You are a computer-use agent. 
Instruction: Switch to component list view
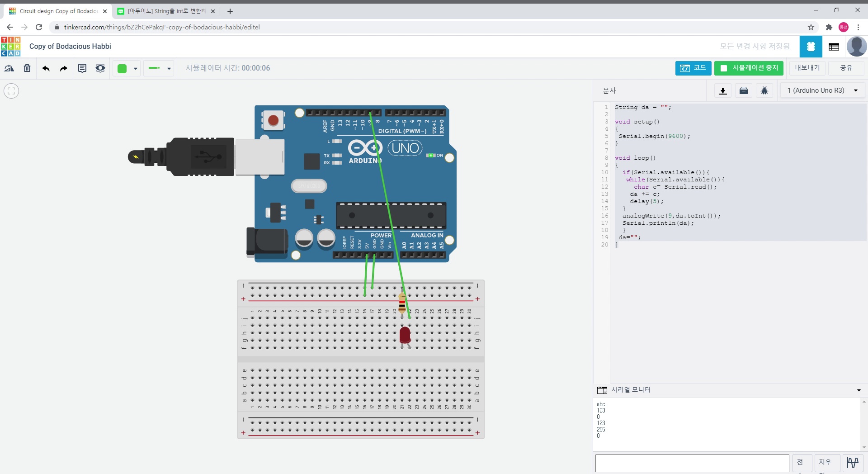click(x=834, y=47)
